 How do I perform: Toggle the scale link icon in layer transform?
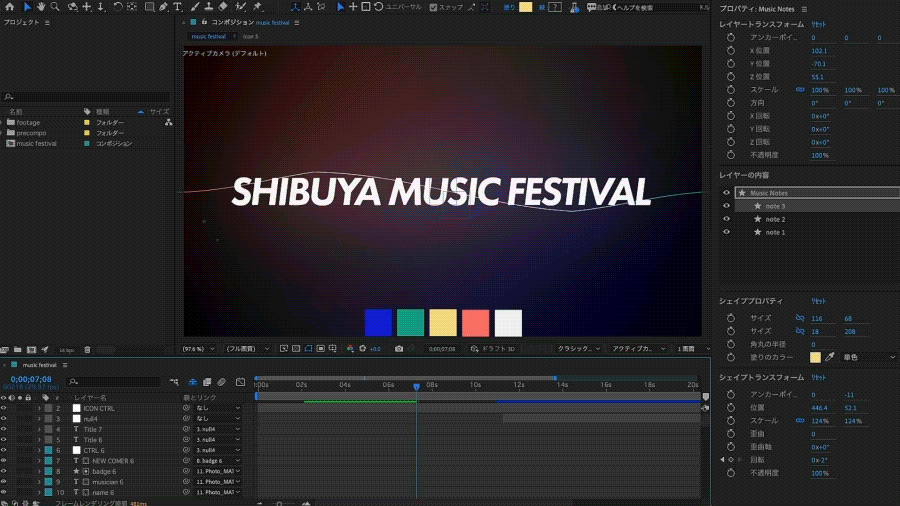coord(800,90)
